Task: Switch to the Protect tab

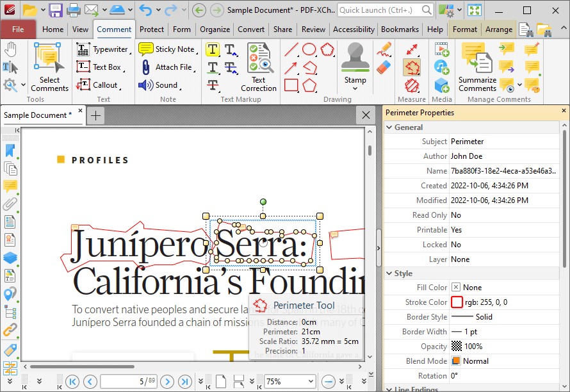Action: tap(152, 29)
